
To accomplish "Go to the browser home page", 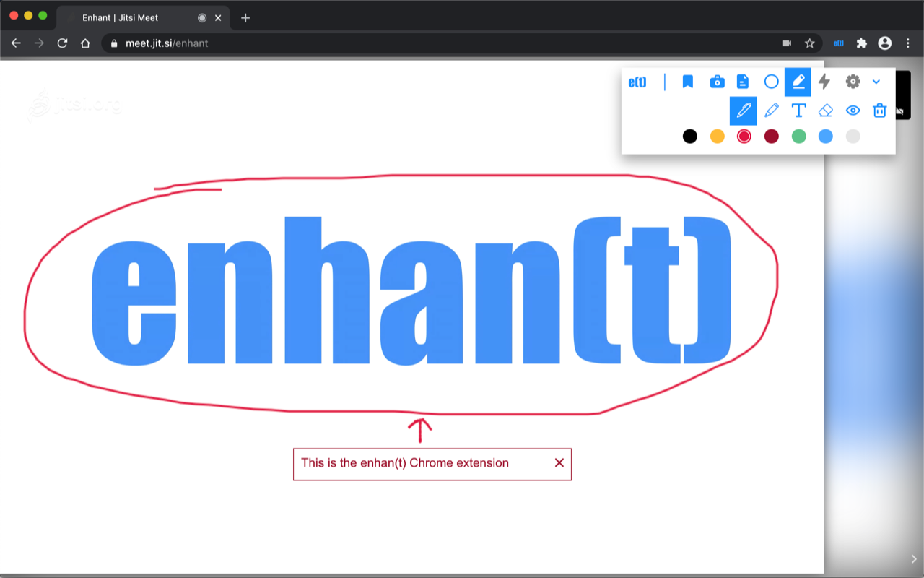I will click(x=85, y=43).
